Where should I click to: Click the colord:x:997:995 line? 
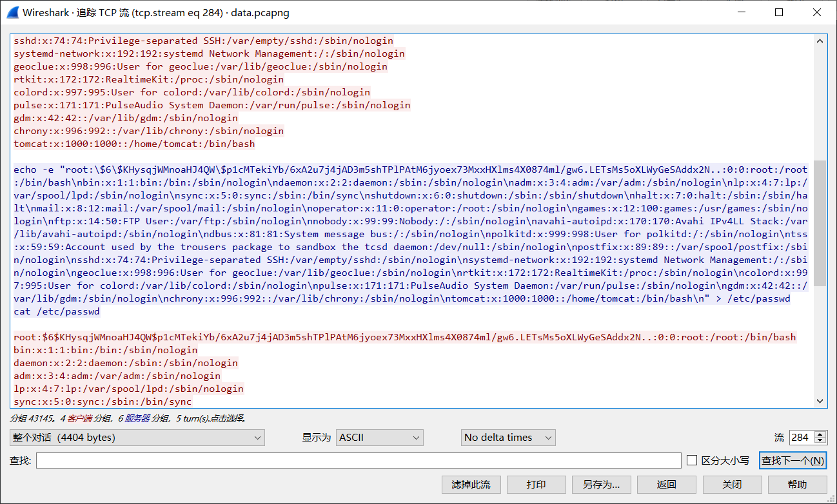(x=192, y=92)
